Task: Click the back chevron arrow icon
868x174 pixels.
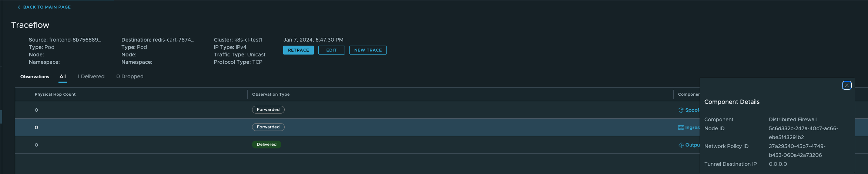Action: [19, 7]
